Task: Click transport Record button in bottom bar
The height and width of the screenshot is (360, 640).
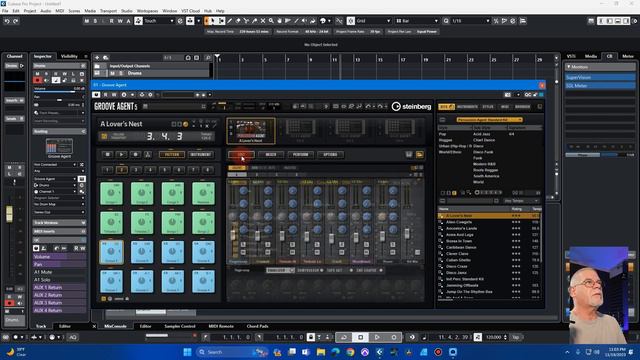Action: click(393, 337)
